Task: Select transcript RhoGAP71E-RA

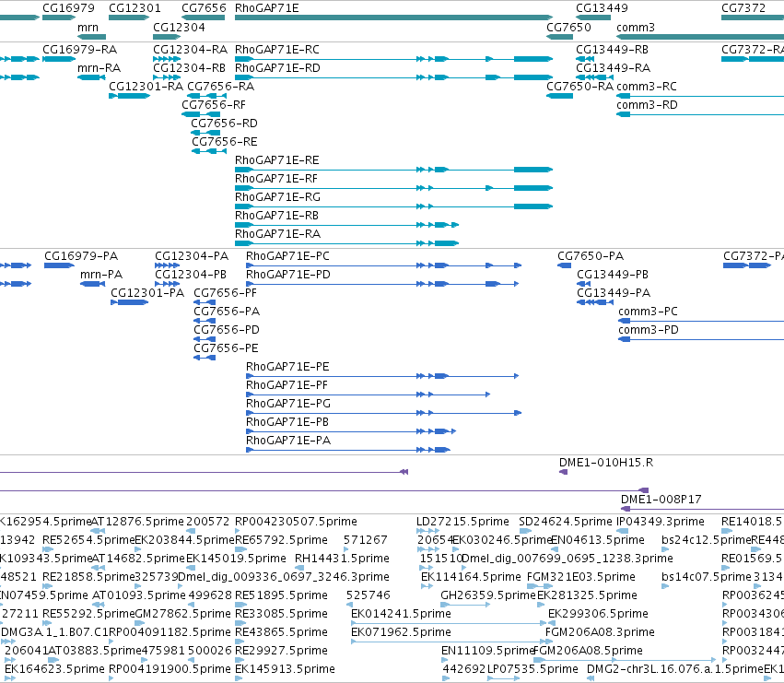Action: pyautogui.click(x=346, y=243)
